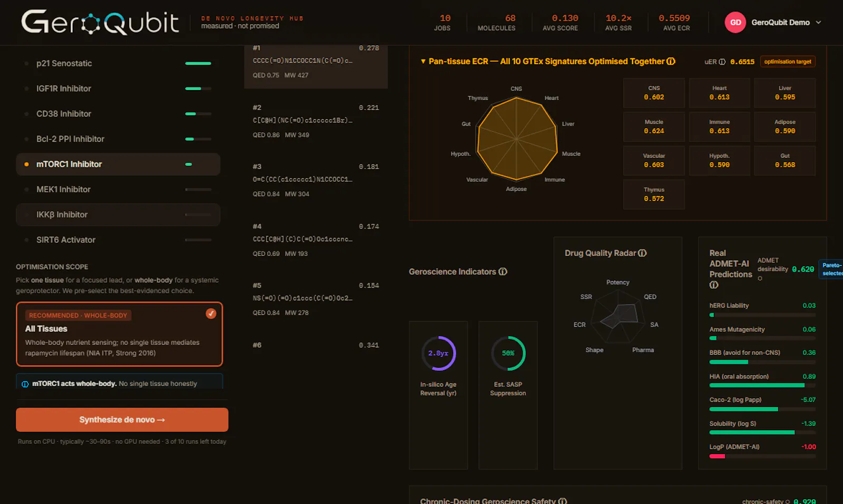
Task: Click the Drug Quality radar chart
Action: 618,317
